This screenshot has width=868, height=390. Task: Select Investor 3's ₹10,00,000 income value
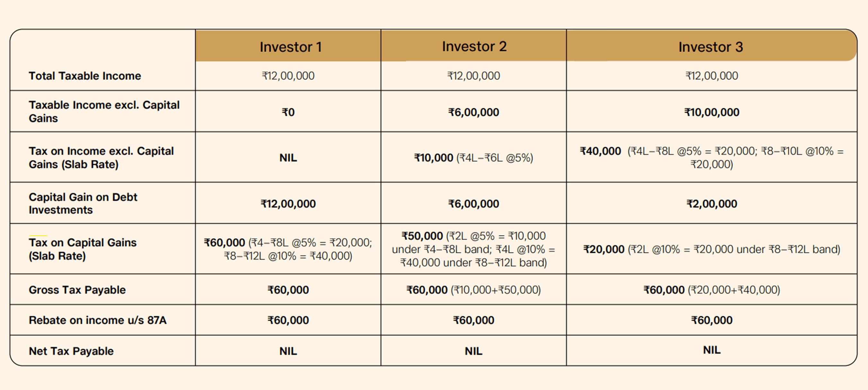712,112
